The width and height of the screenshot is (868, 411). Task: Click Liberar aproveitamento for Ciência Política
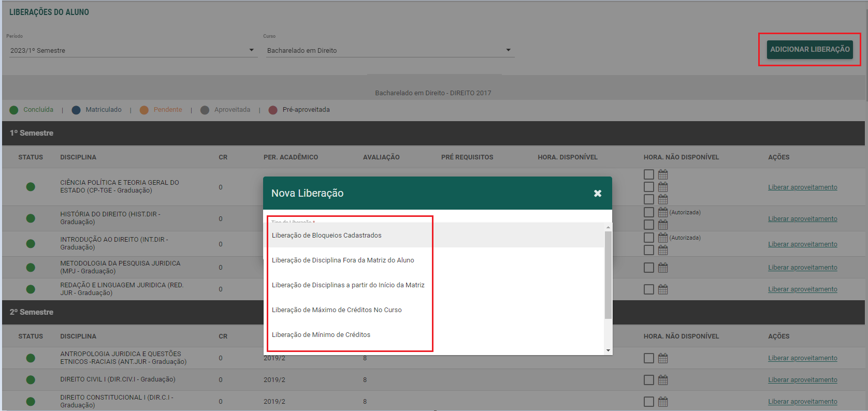click(x=802, y=187)
